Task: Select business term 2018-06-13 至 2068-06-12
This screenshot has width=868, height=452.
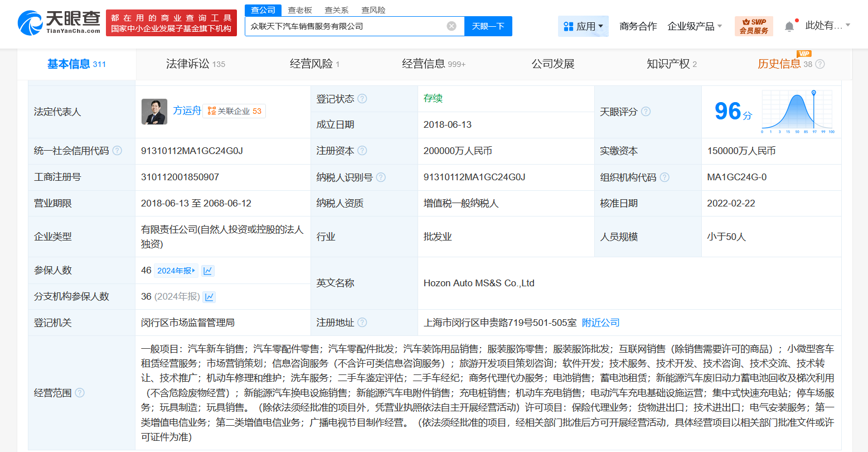Action: 196,203
